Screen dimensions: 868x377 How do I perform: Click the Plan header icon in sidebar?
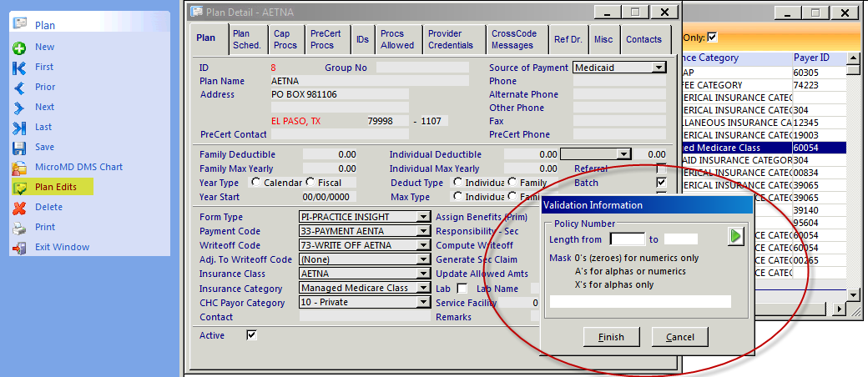click(20, 23)
